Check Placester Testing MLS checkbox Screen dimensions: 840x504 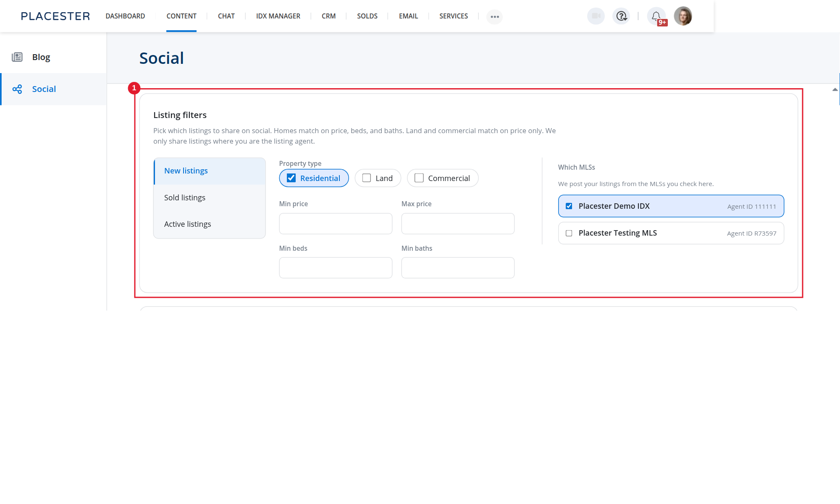pos(569,233)
